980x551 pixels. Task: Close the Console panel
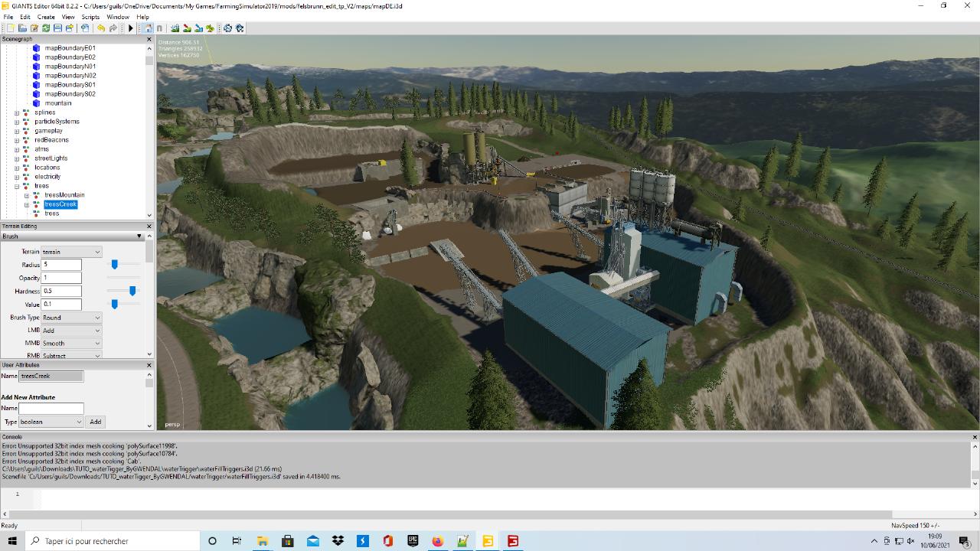[x=975, y=437]
